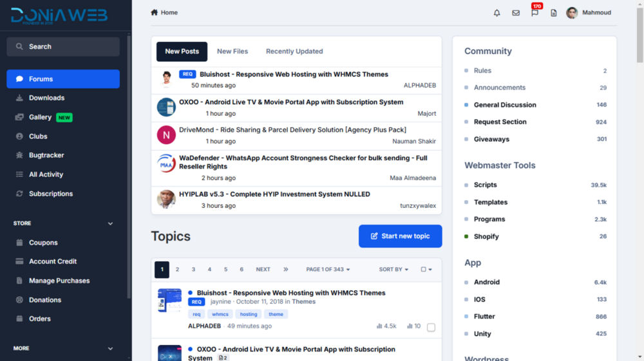Click the MAA avatar beside WaDefender post
This screenshot has height=361, width=644.
coord(166,163)
